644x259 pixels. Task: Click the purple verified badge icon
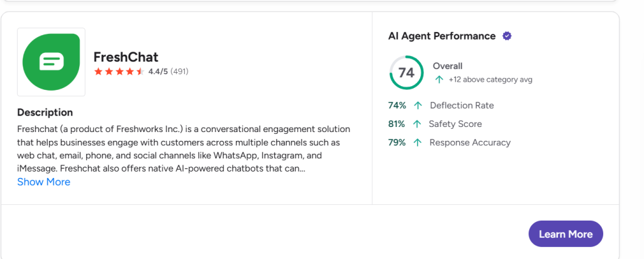(507, 36)
